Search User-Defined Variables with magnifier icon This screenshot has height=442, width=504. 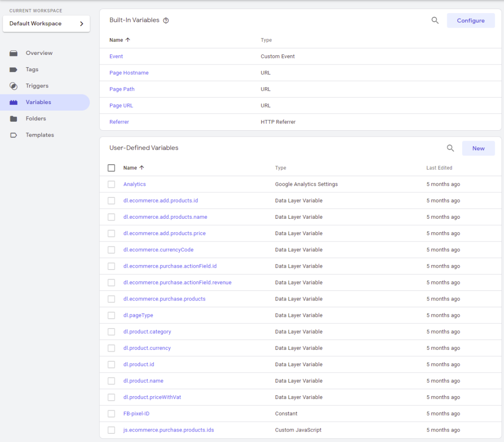450,148
